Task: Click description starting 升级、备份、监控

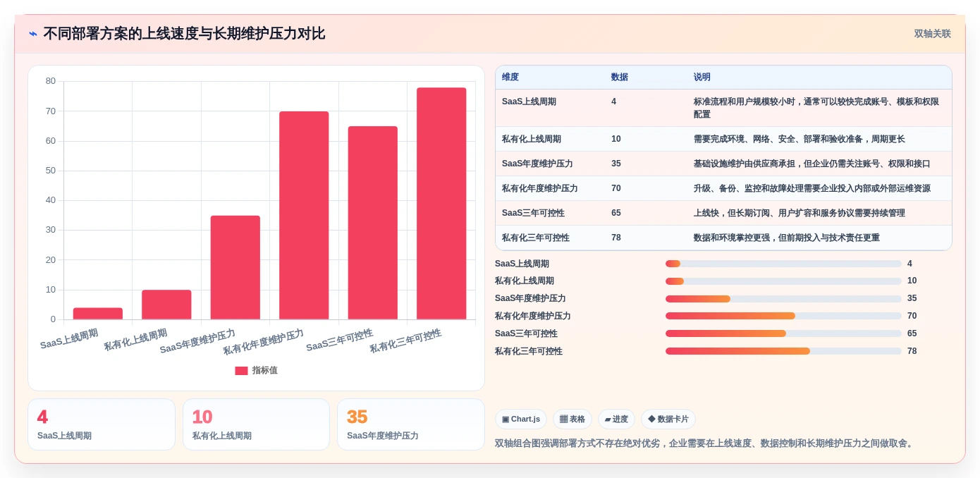Action: coord(812,189)
